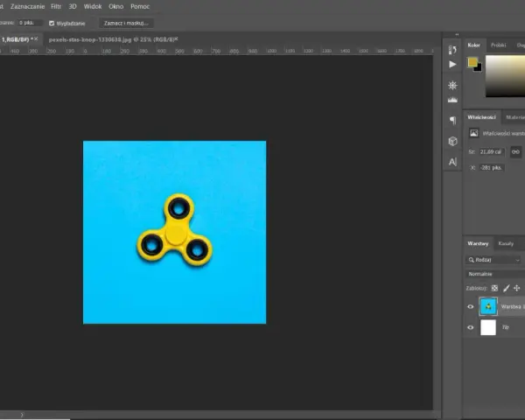Open the 3D cube panel icon
Viewport: 525px width, 420px height.
pos(452,141)
